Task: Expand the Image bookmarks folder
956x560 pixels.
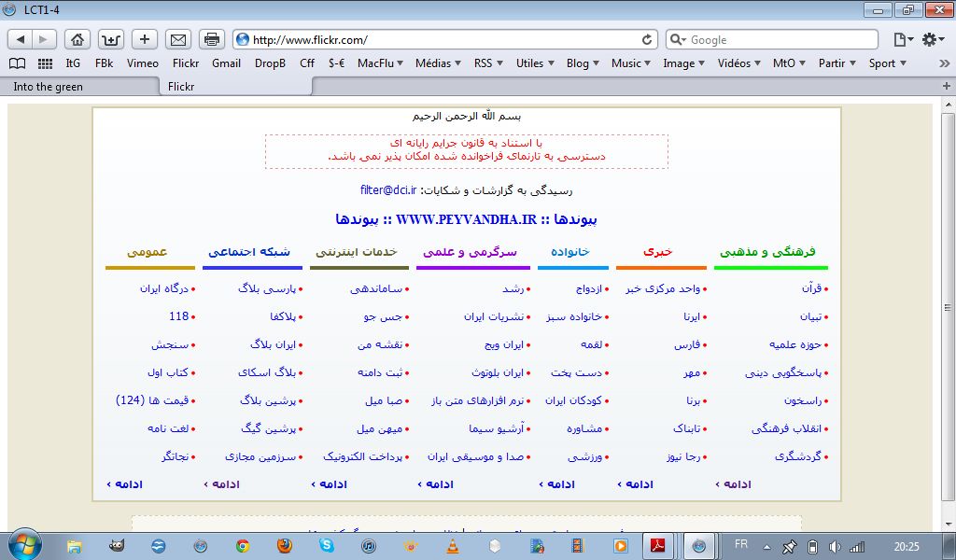Action: pyautogui.click(x=683, y=63)
